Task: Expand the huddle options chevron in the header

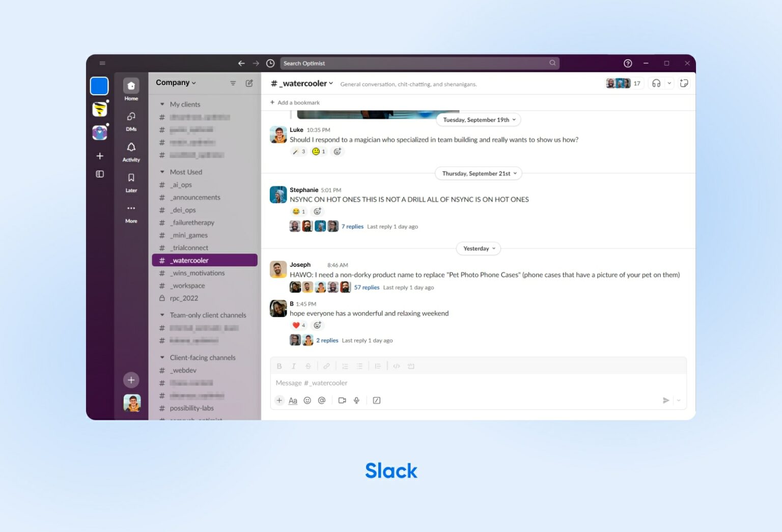Action: click(669, 82)
